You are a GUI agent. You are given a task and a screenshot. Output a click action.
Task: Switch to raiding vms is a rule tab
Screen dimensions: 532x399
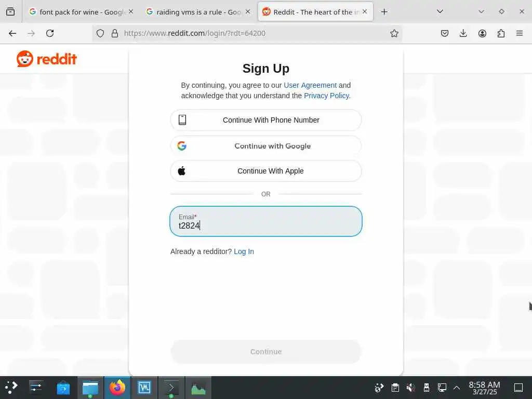(x=198, y=12)
